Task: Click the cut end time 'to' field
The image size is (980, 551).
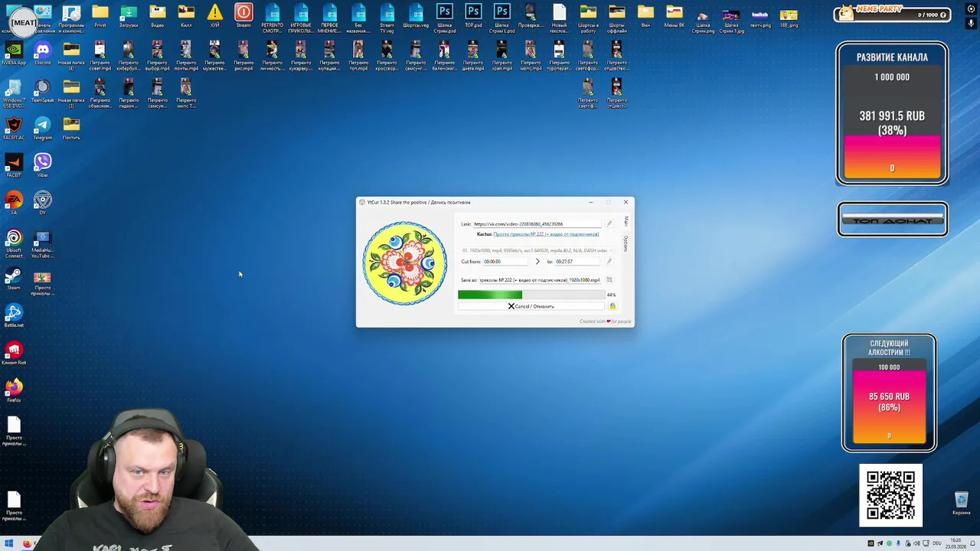Action: click(x=576, y=262)
